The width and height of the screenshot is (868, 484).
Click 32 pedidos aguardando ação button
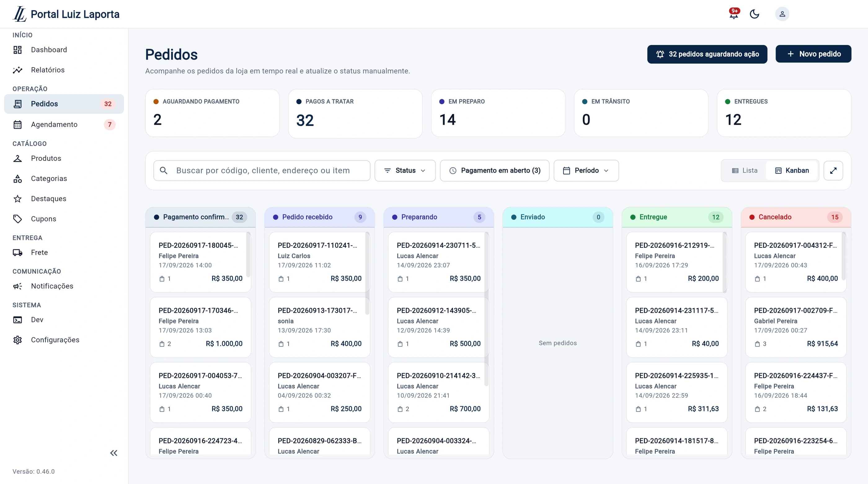coord(707,54)
